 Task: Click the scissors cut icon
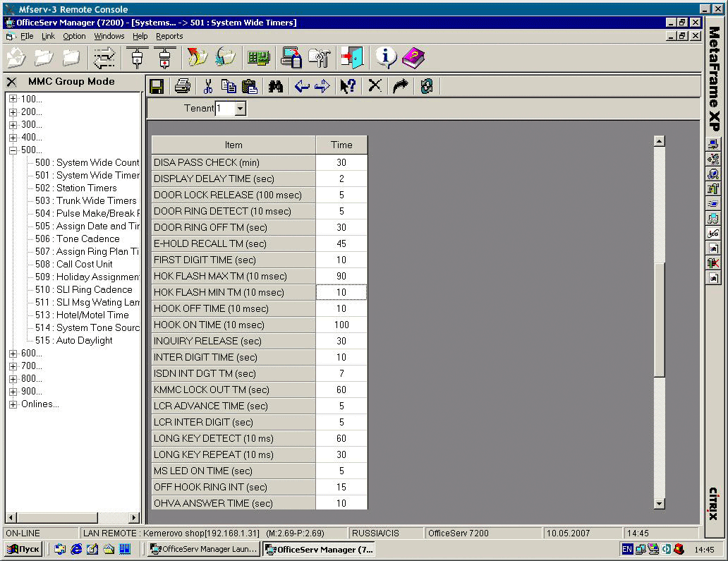(208, 86)
